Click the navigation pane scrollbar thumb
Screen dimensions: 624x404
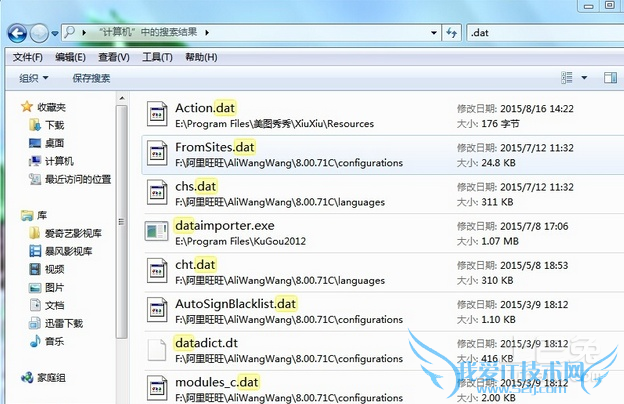pos(122,222)
